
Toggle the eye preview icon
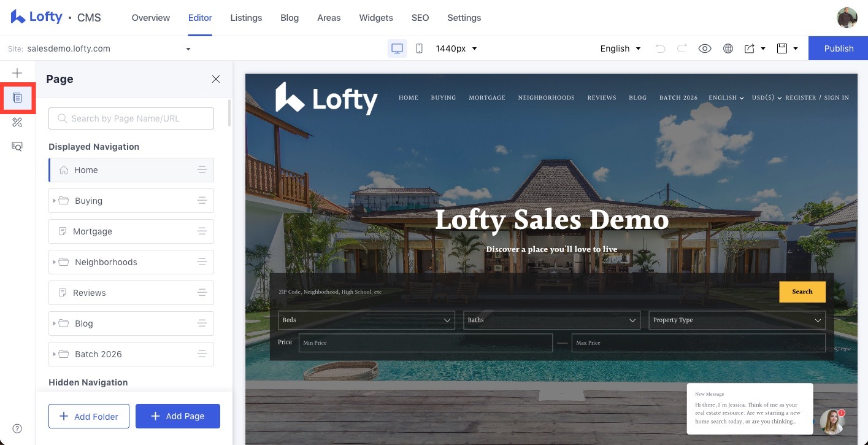point(705,48)
